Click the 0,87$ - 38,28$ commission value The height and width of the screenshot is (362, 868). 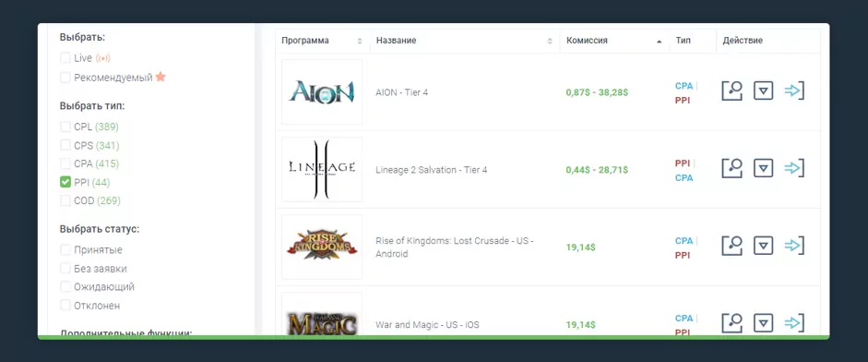[x=597, y=92]
